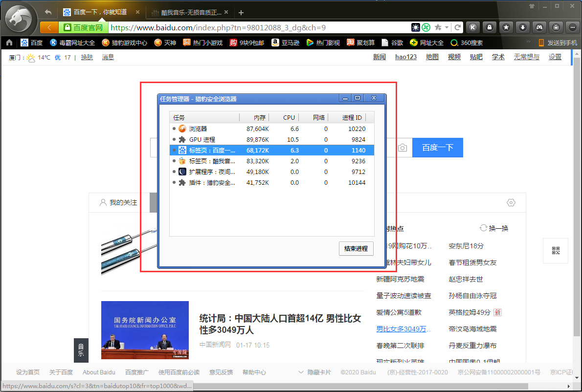Image resolution: width=582 pixels, height=392 pixels.
Task: Open the Liebao game center gamepad icon
Action: (539, 27)
